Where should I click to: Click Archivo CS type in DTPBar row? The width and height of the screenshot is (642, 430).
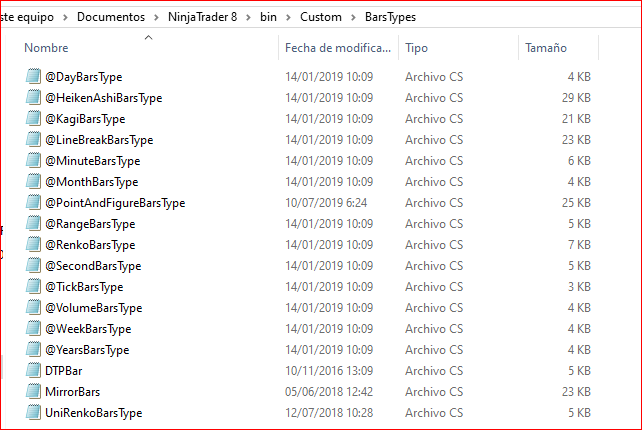434,371
